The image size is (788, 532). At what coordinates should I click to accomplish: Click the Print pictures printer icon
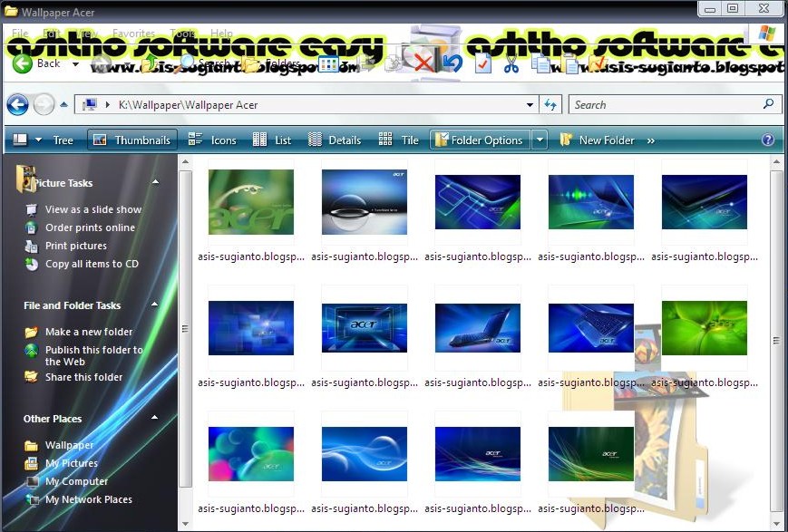[x=31, y=246]
